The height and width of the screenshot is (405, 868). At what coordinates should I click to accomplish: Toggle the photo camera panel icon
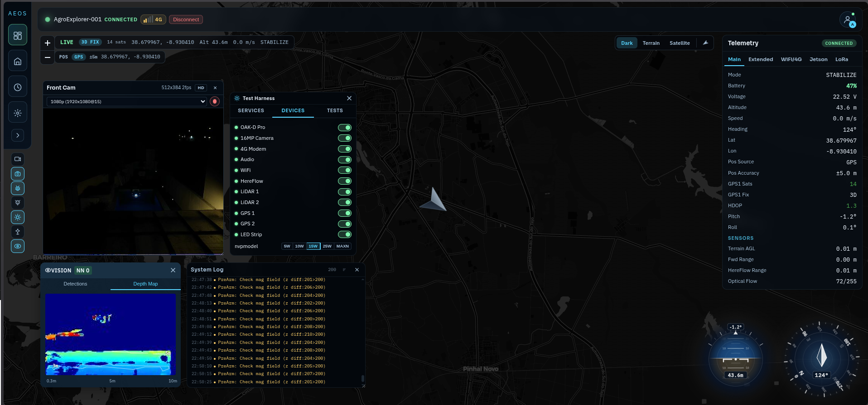pos(18,174)
